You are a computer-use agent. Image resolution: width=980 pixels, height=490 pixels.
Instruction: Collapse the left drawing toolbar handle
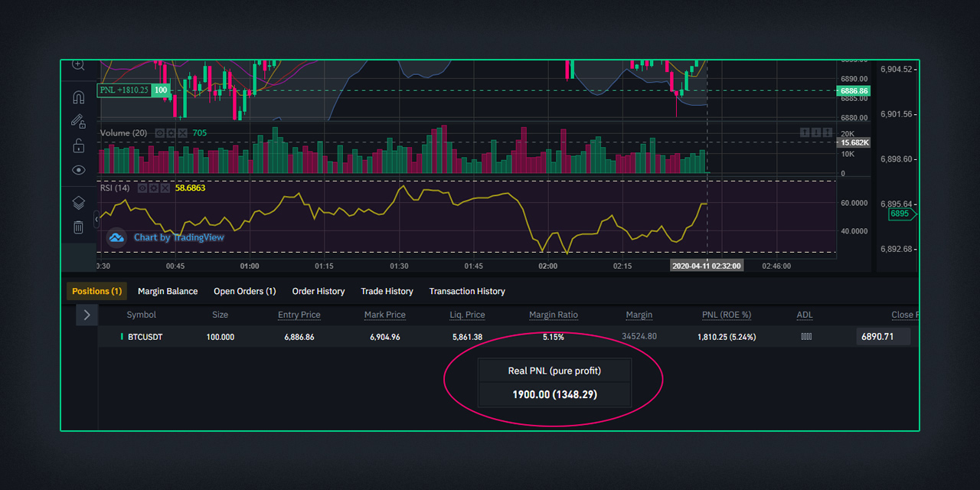[96, 220]
